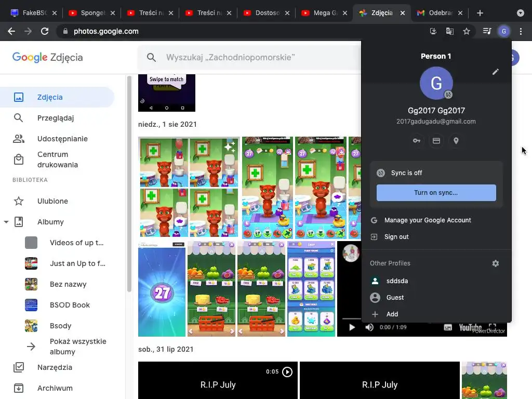Open Guest profile
The image size is (532, 399).
coord(436,298)
